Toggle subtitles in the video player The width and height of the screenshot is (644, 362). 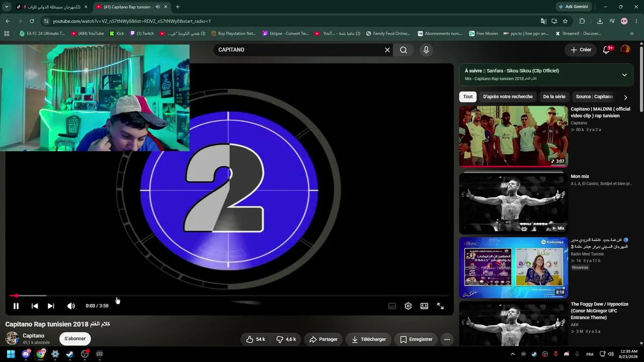pyautogui.click(x=392, y=306)
